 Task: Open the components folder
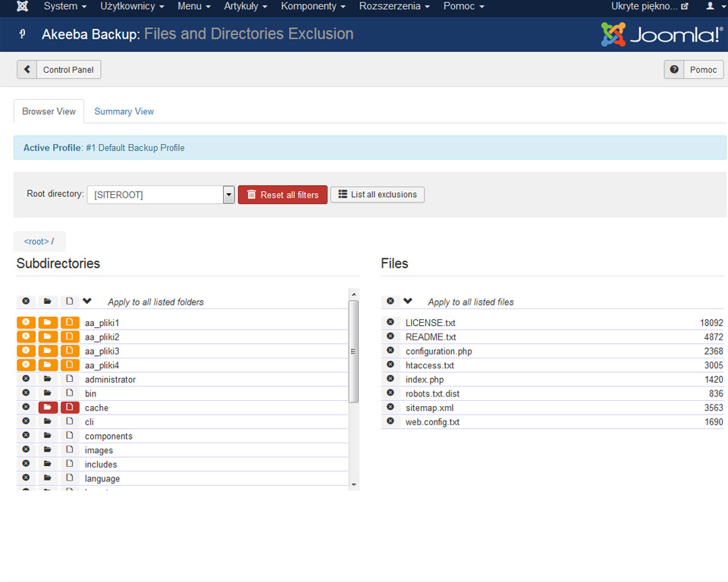coord(108,436)
